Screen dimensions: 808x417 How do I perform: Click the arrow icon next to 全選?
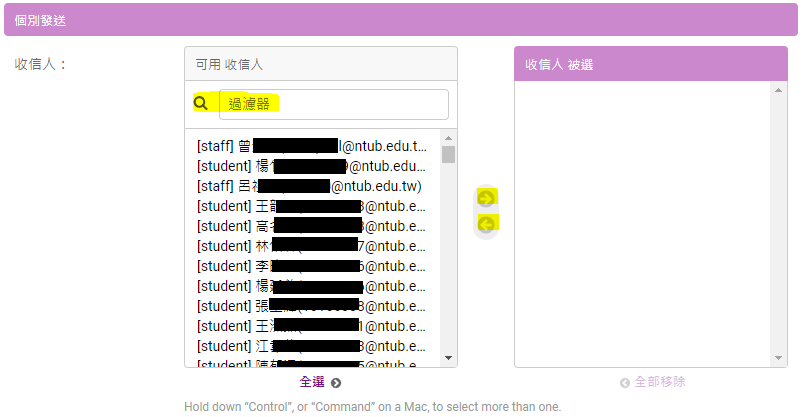336,383
